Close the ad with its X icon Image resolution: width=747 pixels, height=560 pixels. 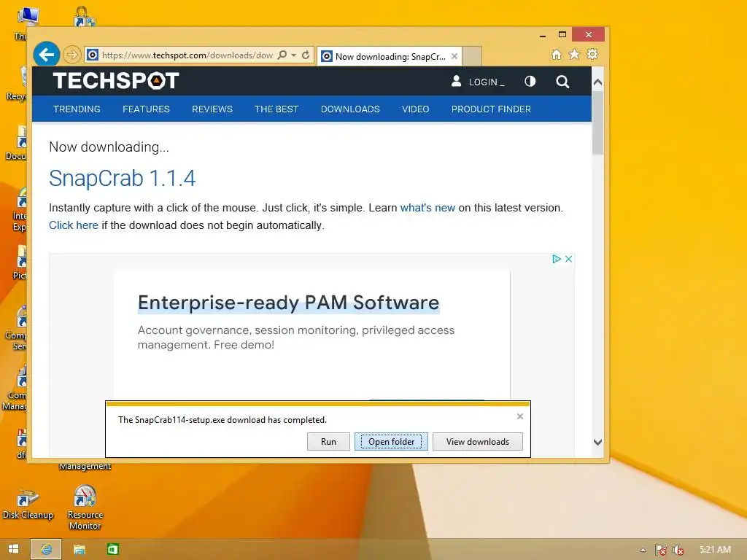pos(568,259)
